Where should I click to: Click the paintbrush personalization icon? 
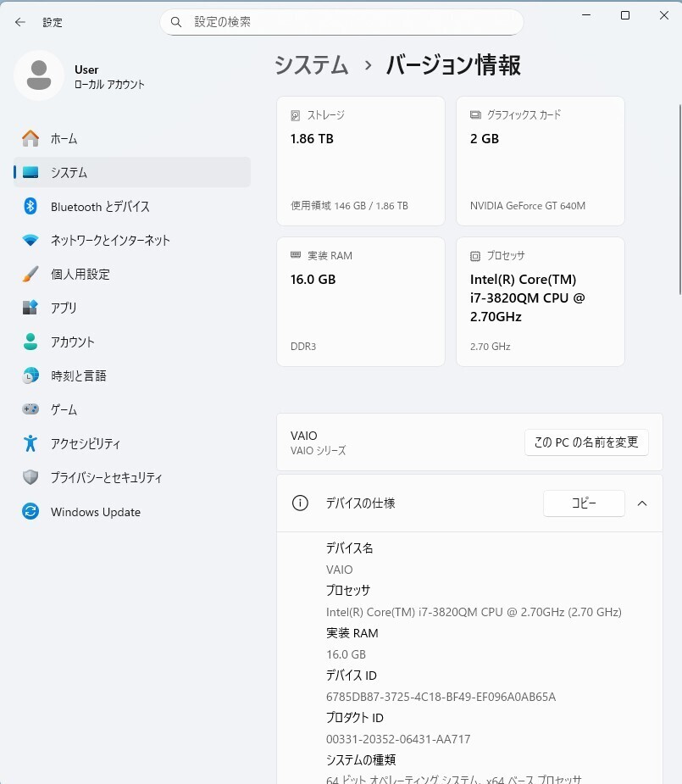[x=30, y=274]
